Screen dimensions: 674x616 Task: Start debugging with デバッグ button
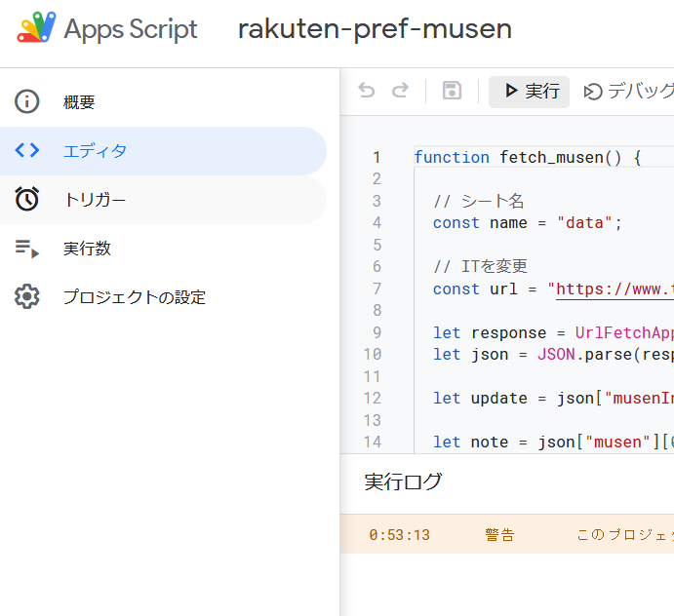click(x=628, y=92)
